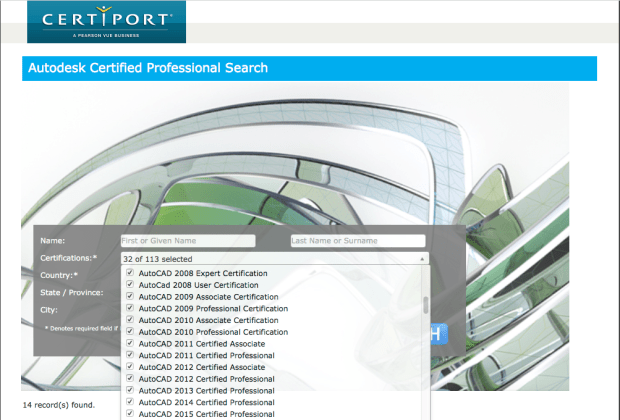Viewport: 620px width, 420px height.
Task: Uncheck AutoCAD 2009 Associate Certification
Action: coord(130,296)
